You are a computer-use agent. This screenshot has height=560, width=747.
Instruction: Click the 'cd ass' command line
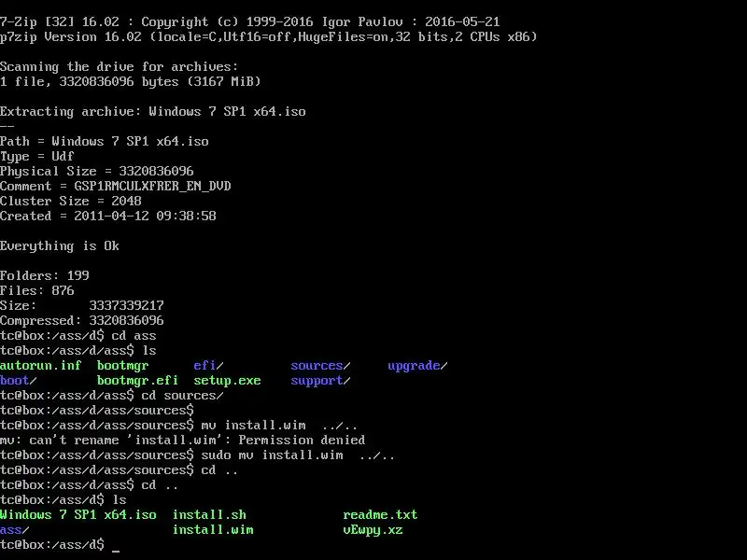(78, 336)
